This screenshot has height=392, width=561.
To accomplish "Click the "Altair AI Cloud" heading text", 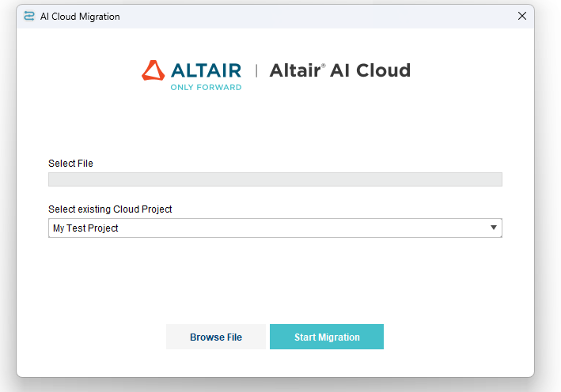I will click(340, 70).
